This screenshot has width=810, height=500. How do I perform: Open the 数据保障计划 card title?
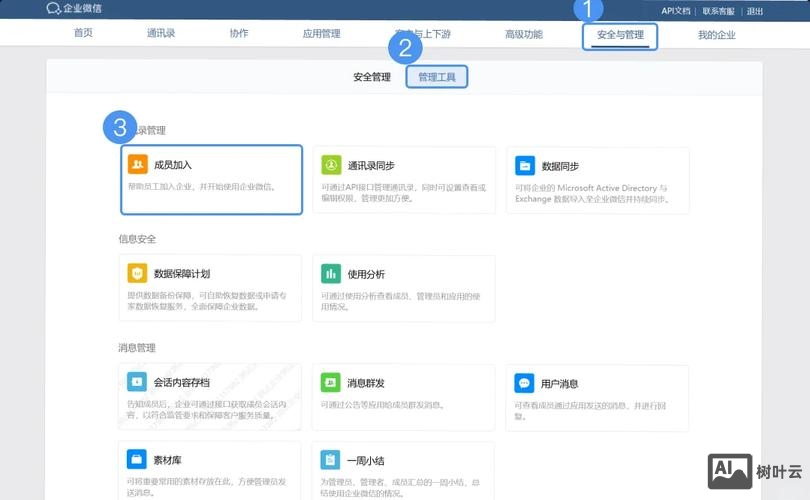[x=182, y=274]
